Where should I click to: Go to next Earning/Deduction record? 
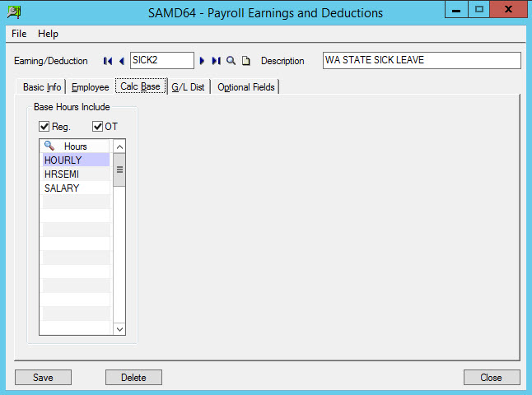point(202,61)
